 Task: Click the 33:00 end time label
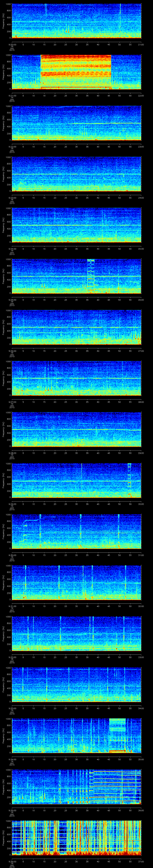click(141, 657)
